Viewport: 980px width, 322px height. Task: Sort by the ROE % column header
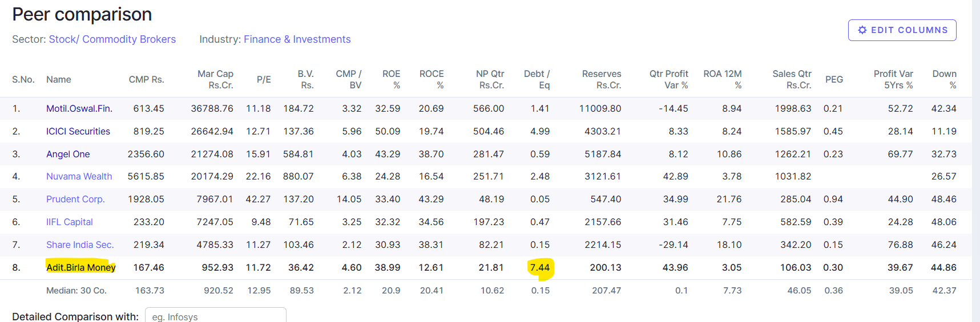(391, 80)
